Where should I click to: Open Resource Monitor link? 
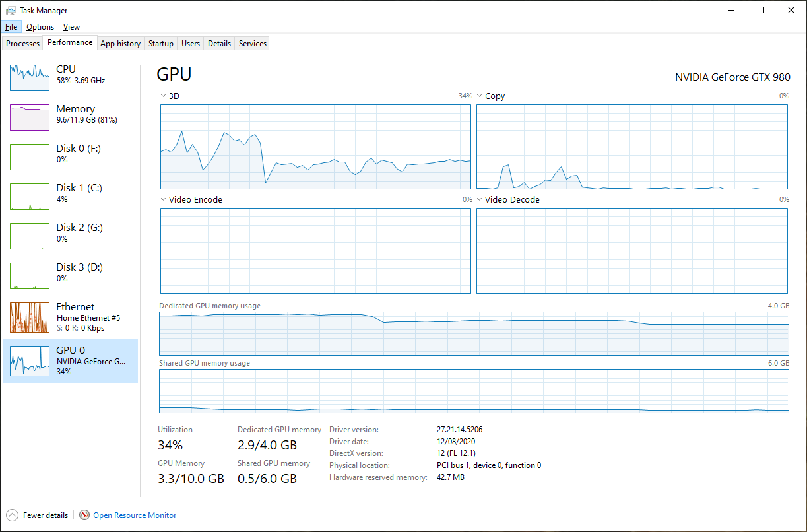135,515
